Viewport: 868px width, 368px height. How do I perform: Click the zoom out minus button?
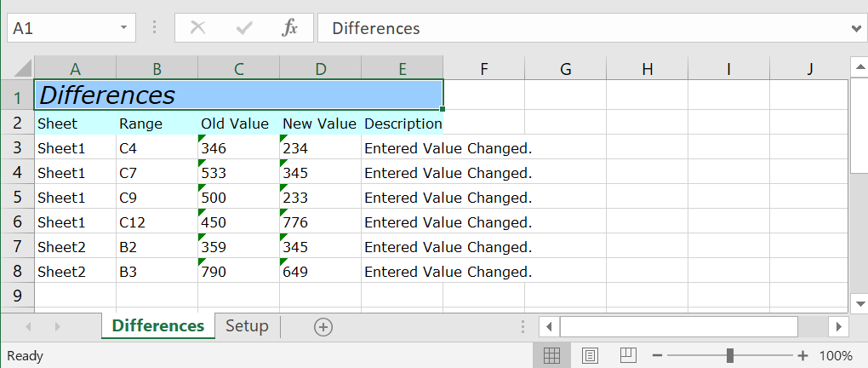pos(657,355)
